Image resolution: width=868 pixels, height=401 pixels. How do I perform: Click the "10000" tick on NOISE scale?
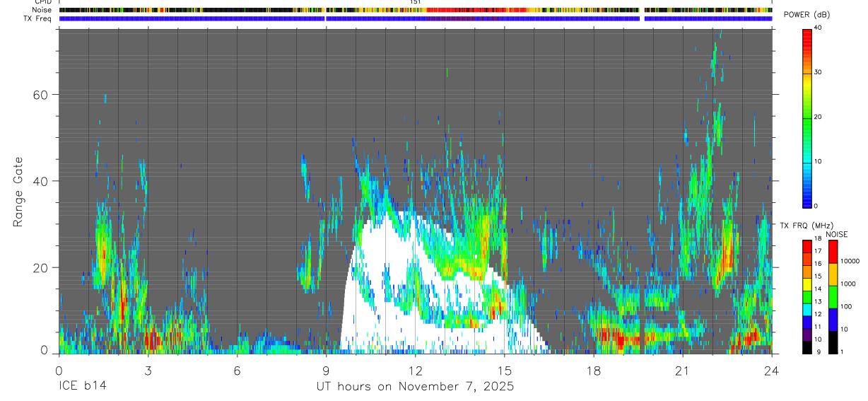(850, 261)
